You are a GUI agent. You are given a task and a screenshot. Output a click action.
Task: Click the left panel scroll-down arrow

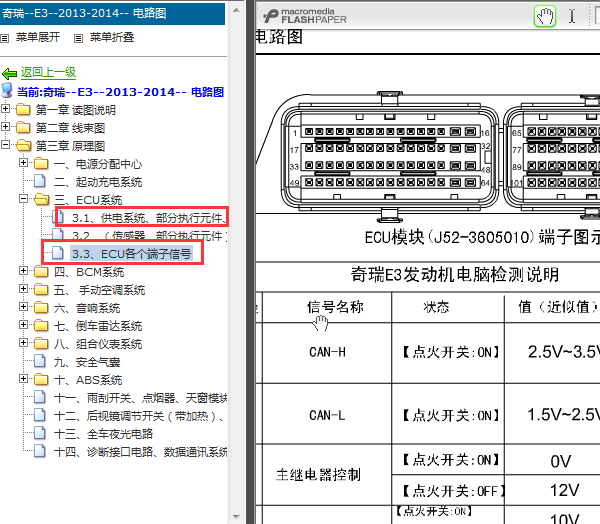[x=236, y=516]
